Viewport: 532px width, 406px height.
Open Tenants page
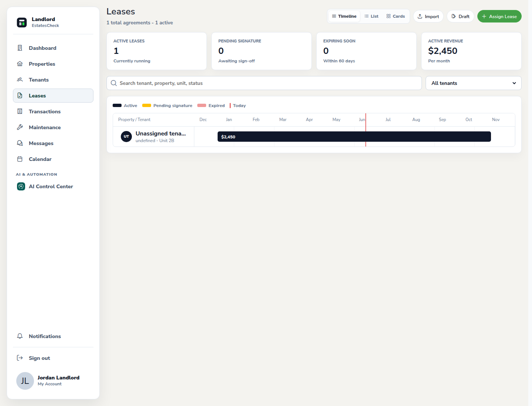[x=53, y=80]
